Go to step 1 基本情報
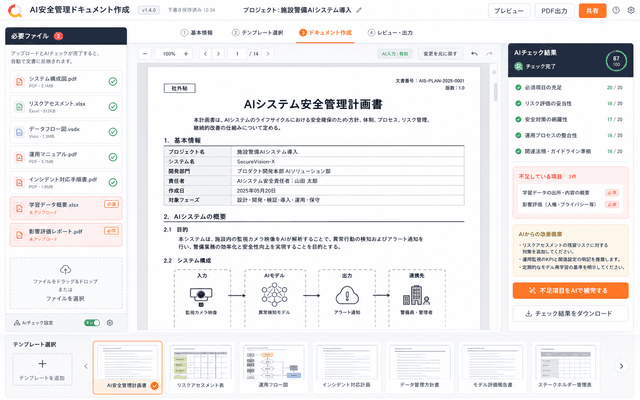This screenshot has height=400, width=640. click(x=197, y=33)
